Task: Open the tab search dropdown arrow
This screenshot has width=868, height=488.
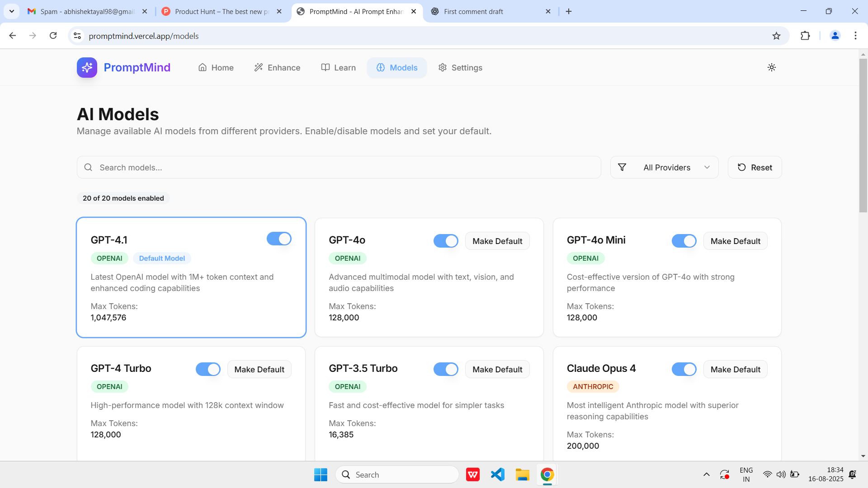Action: point(12,11)
